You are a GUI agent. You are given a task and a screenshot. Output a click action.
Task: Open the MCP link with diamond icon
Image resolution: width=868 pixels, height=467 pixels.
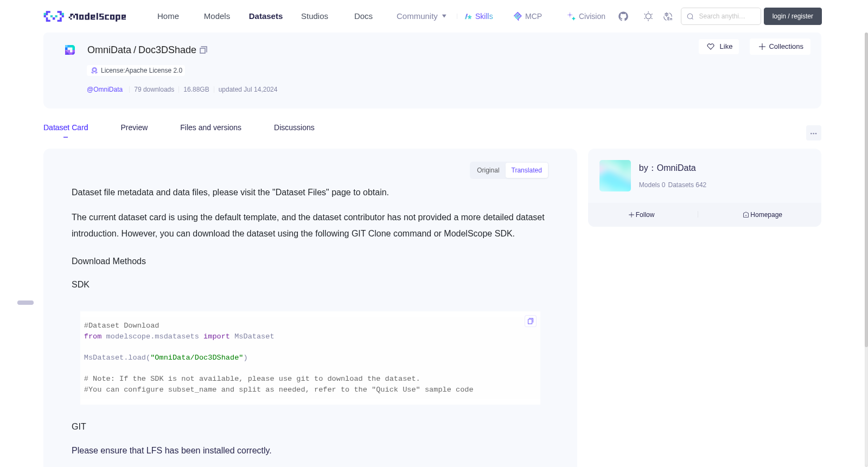pos(528,16)
